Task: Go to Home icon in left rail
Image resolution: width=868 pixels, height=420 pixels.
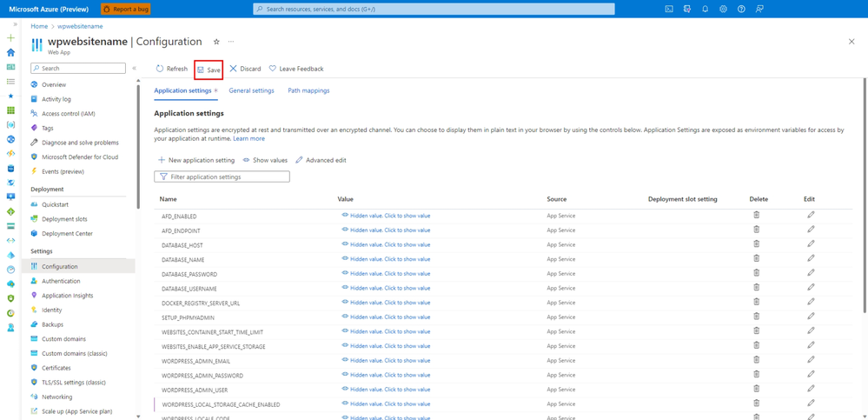Action: click(10, 53)
